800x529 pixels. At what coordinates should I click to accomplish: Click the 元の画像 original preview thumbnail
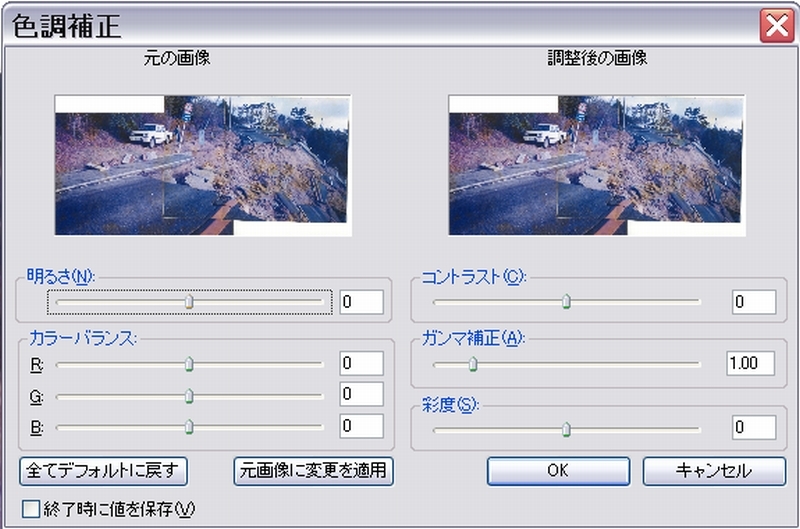(x=203, y=165)
